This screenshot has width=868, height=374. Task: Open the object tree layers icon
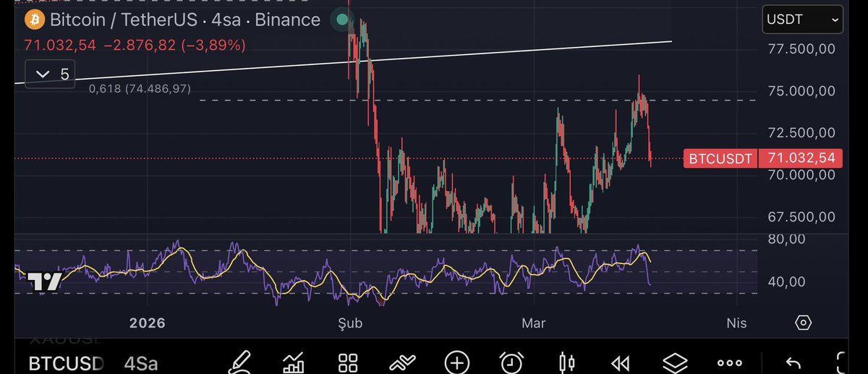674,362
